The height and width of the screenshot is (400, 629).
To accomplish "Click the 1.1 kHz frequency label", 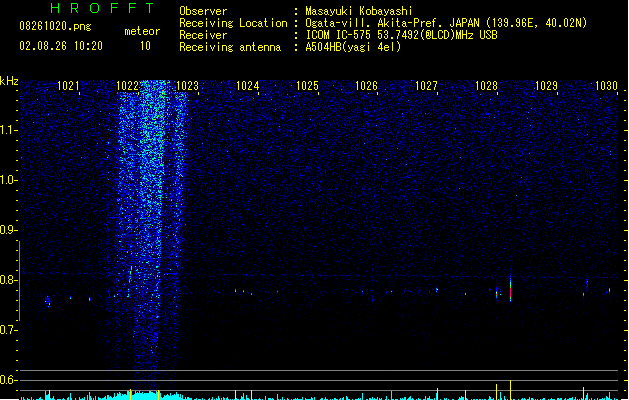I will pyautogui.click(x=8, y=130).
